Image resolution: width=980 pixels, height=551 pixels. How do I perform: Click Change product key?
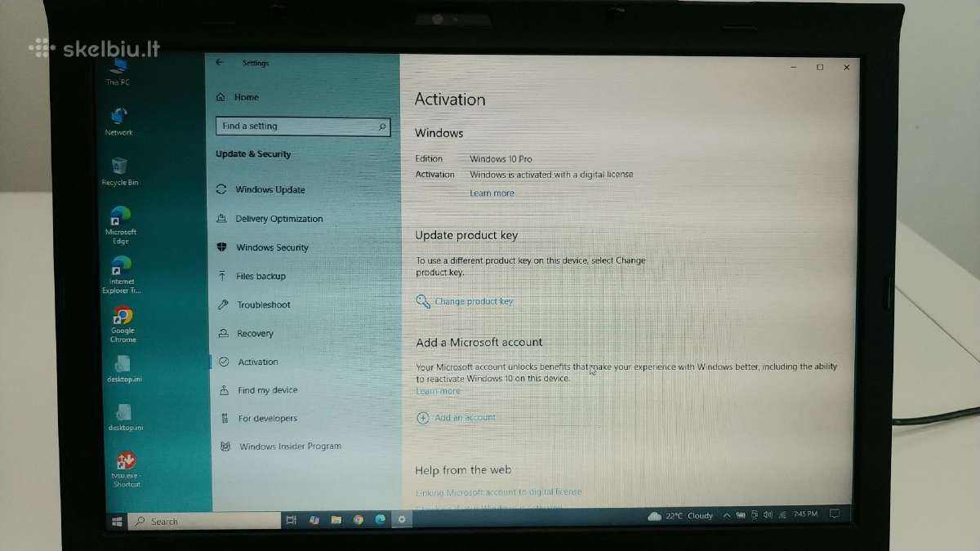[x=474, y=301]
